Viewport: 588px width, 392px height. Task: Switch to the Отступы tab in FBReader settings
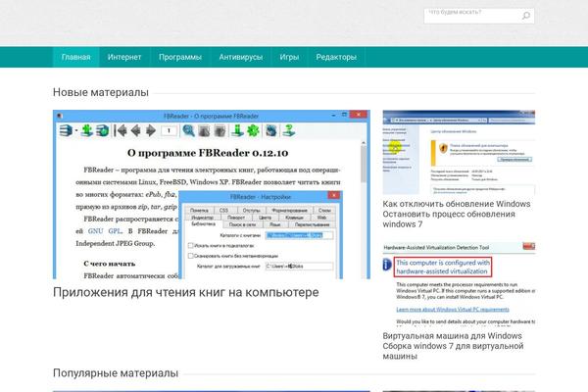pyautogui.click(x=251, y=211)
